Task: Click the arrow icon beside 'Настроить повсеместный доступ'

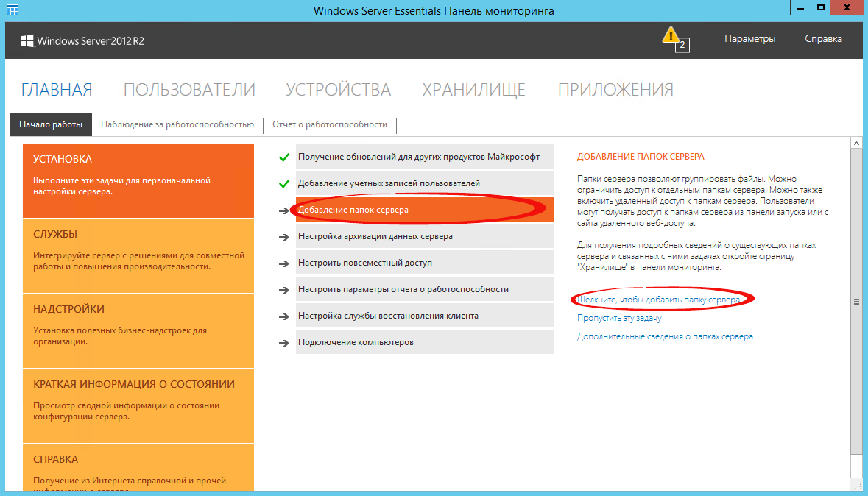Action: (284, 263)
